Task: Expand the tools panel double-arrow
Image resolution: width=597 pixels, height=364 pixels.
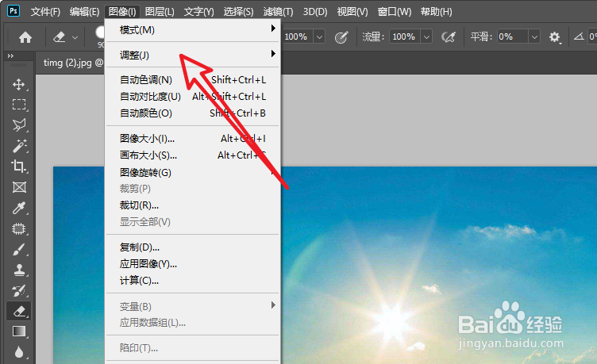Action: click(10, 56)
